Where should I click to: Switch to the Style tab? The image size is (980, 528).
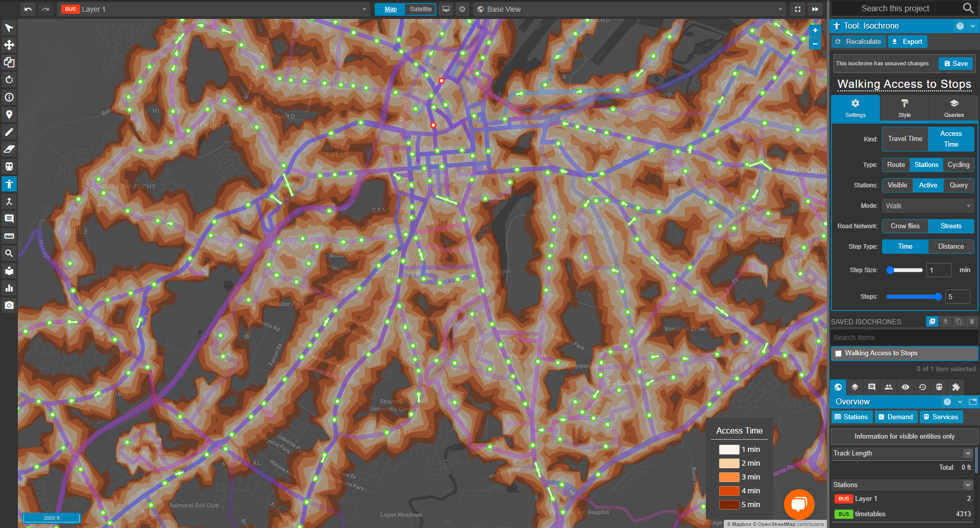(x=904, y=108)
